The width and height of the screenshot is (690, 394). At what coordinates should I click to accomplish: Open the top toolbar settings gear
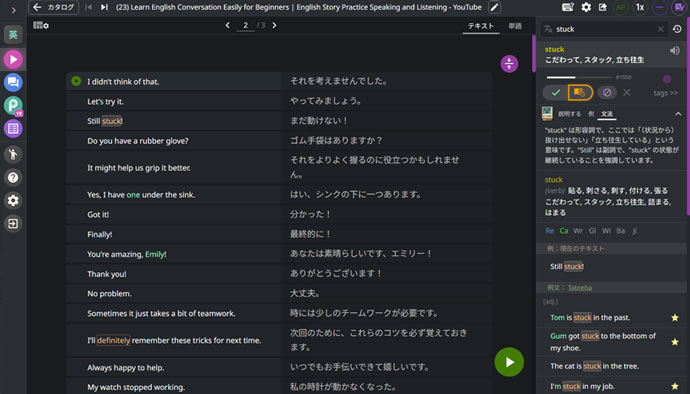586,7
